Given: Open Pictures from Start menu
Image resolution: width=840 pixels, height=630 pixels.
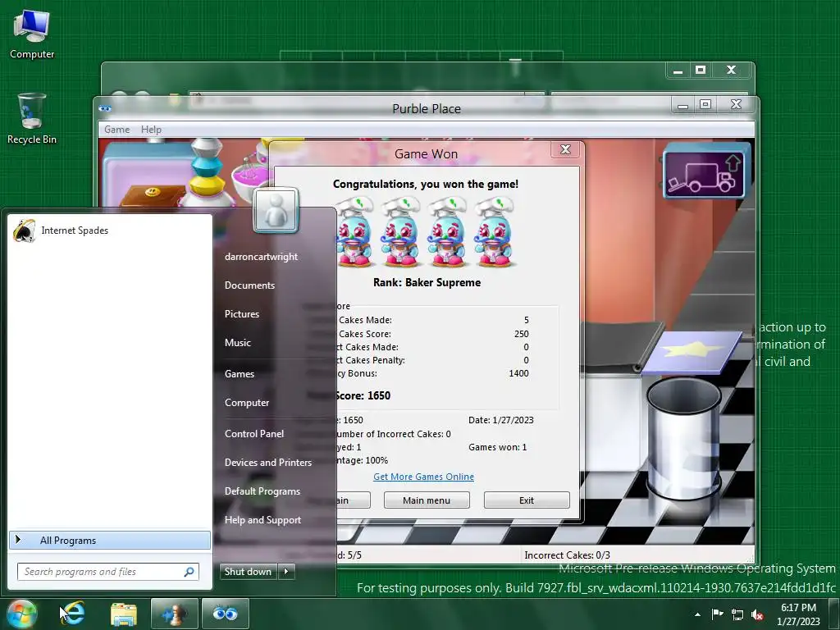Looking at the screenshot, I should coord(242,314).
